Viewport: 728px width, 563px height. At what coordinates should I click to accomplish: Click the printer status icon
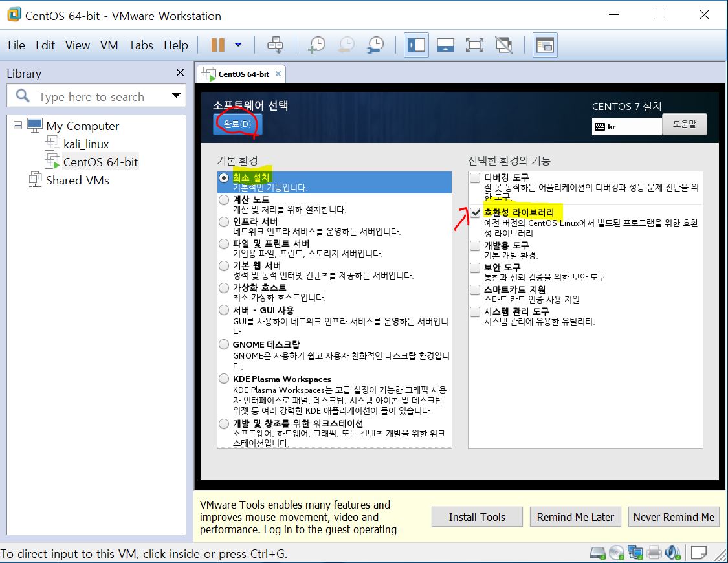click(x=654, y=553)
